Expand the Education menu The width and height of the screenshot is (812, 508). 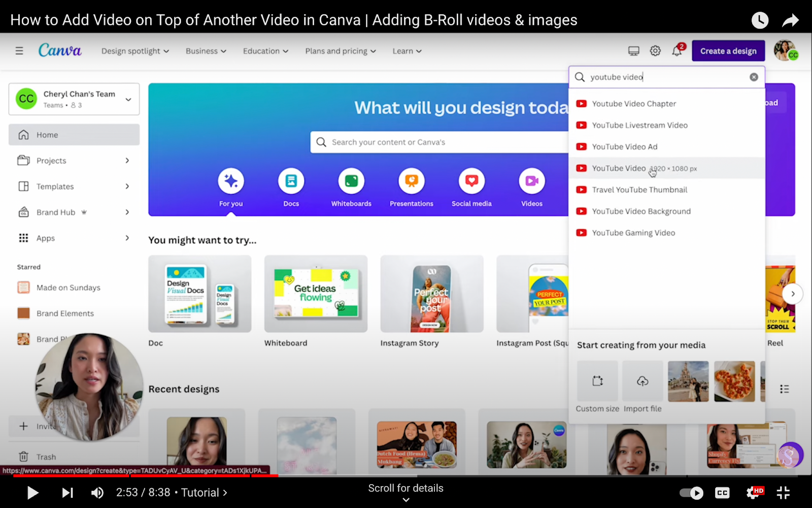click(x=265, y=51)
